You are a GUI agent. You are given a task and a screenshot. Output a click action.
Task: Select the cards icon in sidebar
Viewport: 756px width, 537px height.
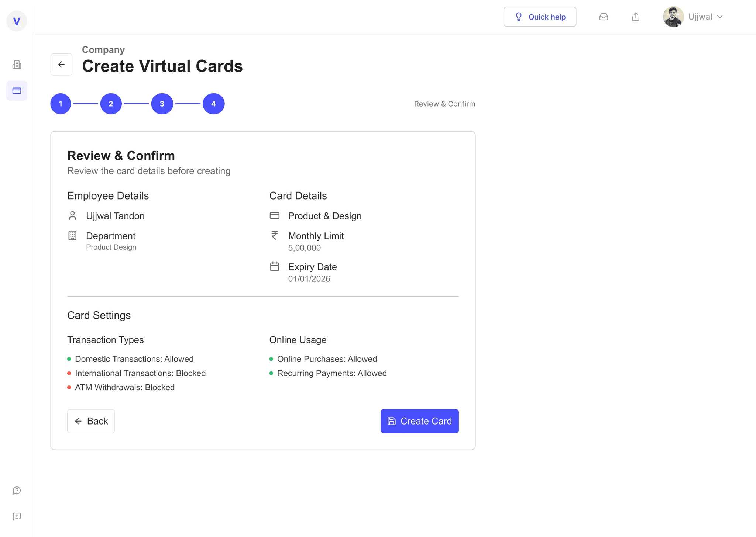[17, 91]
